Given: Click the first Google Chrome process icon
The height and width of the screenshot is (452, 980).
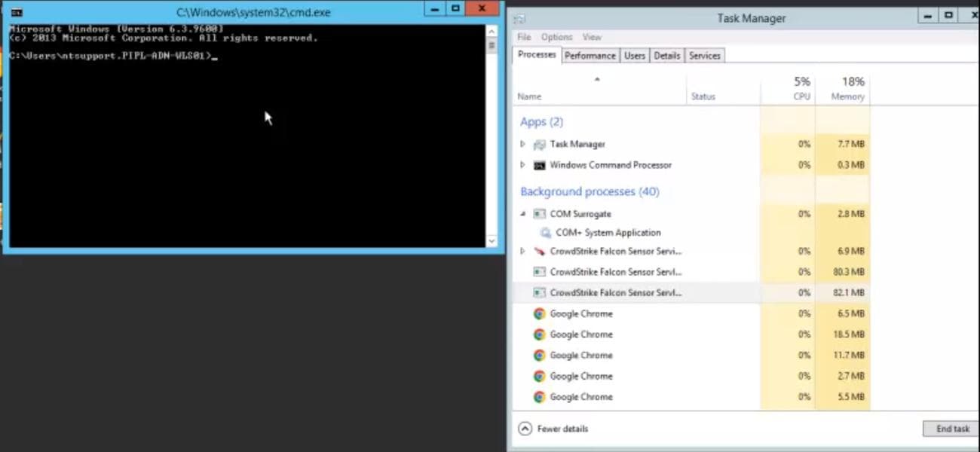Looking at the screenshot, I should tap(539, 313).
